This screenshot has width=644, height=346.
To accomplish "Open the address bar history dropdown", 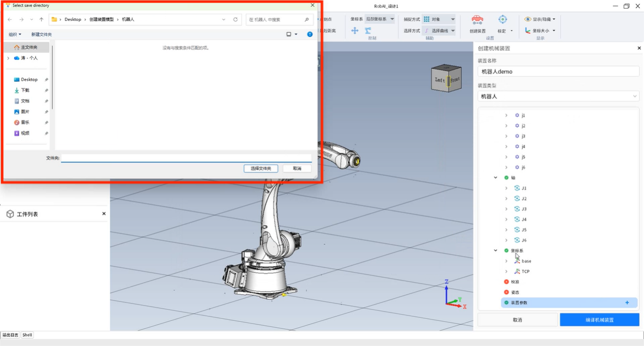I will [224, 20].
